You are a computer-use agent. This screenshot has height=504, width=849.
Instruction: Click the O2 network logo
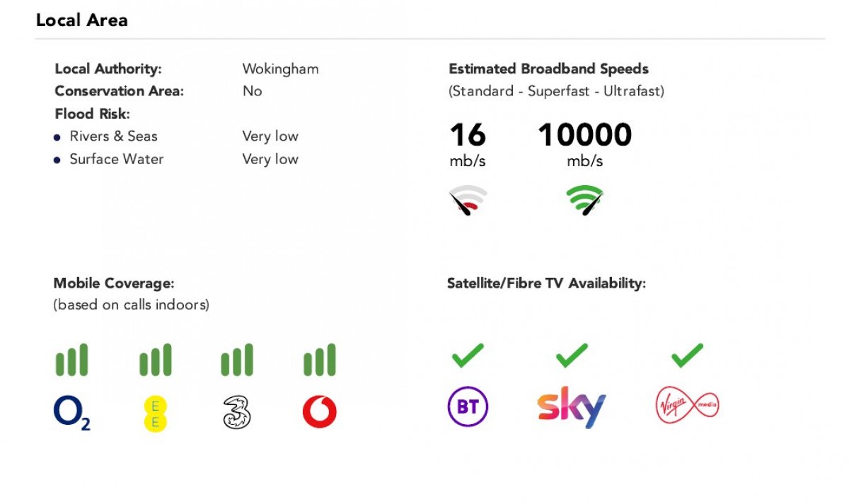[x=71, y=413]
